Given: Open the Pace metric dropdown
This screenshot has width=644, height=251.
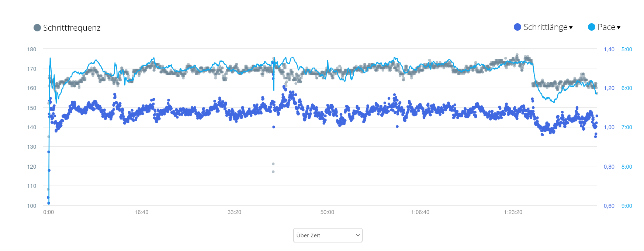Looking at the screenshot, I should pyautogui.click(x=606, y=27).
